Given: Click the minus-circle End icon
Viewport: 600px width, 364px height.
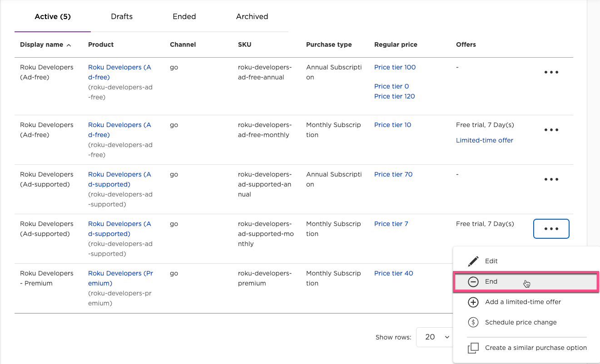Looking at the screenshot, I should pos(473,282).
